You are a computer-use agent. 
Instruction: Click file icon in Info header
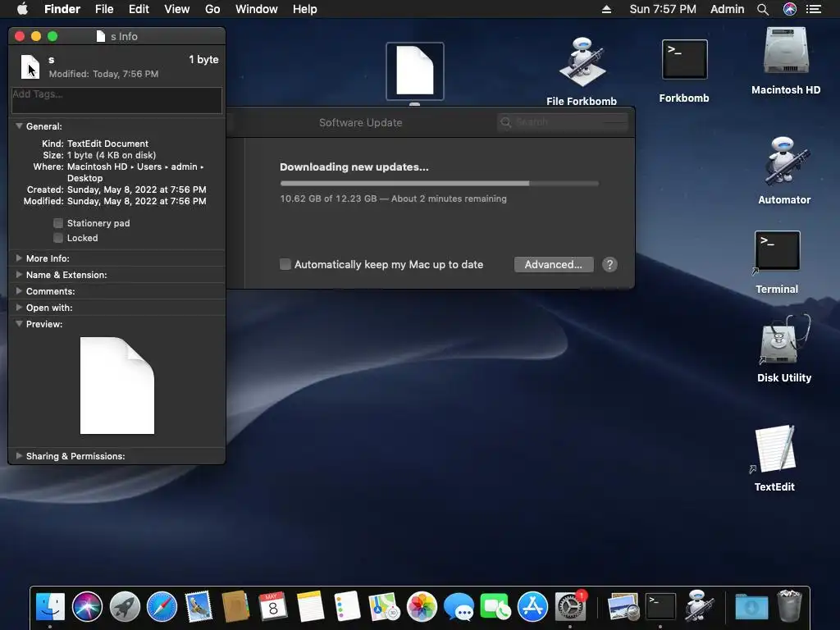pyautogui.click(x=30, y=66)
